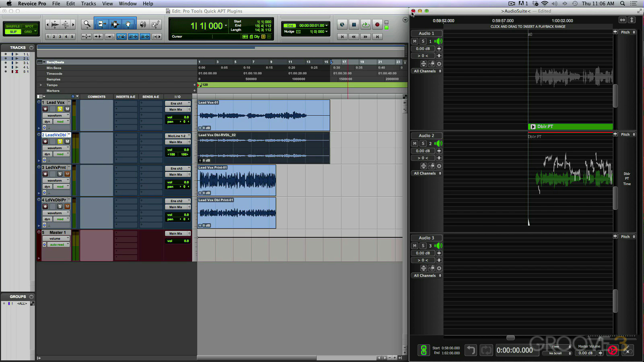Open the File menu
Screen dimensions: 644x362
pyautogui.click(x=56, y=4)
